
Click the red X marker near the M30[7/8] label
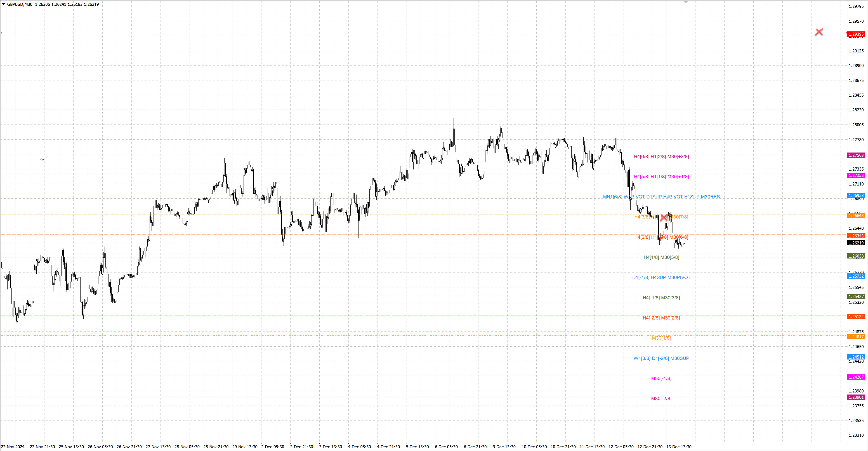click(x=663, y=217)
